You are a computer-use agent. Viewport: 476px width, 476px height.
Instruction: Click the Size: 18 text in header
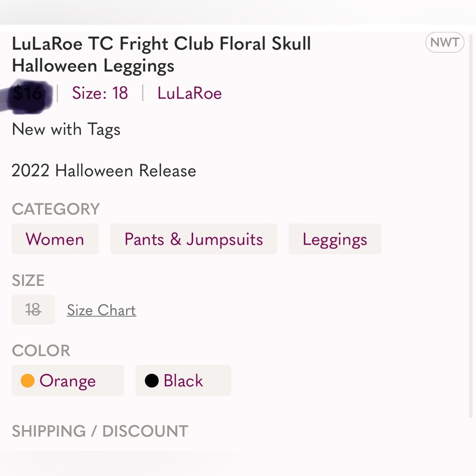coord(99,93)
